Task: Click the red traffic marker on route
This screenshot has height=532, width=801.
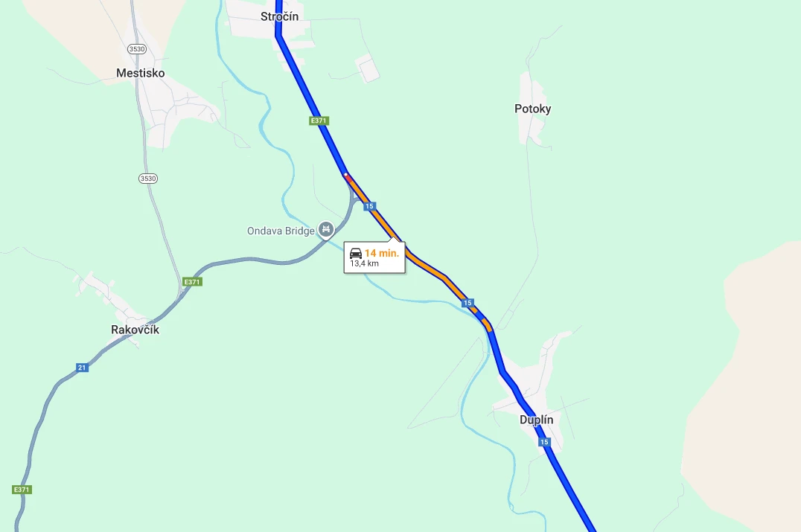Action: pyautogui.click(x=347, y=176)
